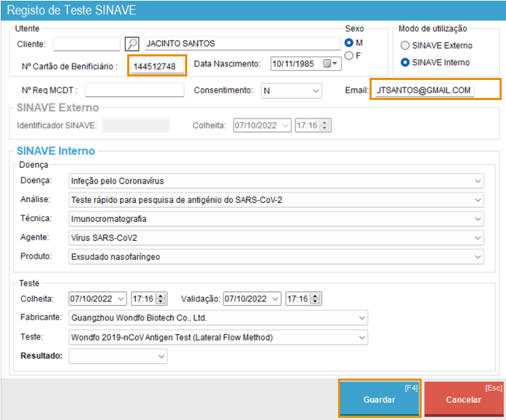Expand the Consentimento dropdown
506x420 pixels.
[316, 91]
